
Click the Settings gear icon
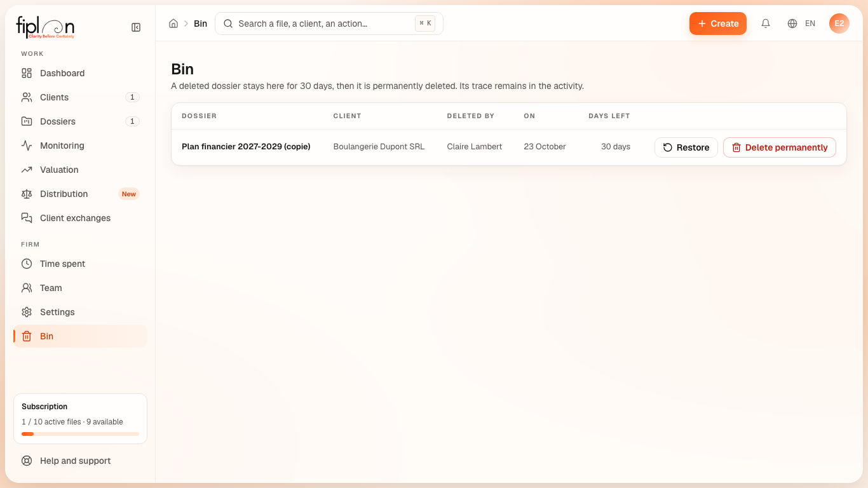click(27, 312)
